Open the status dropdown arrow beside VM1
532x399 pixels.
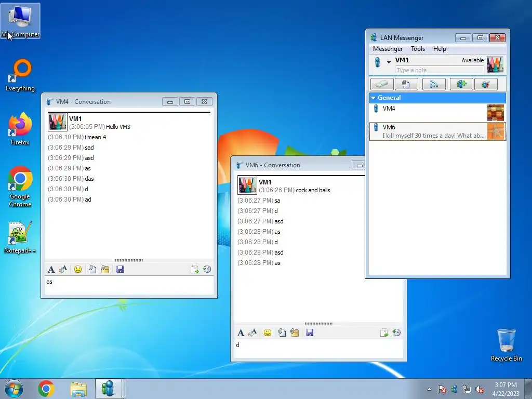click(389, 62)
